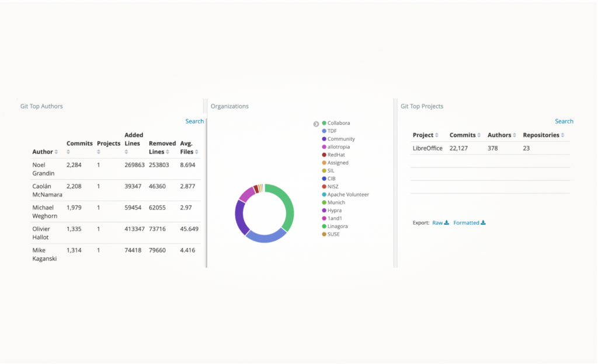
Task: Click purple Community slice of donut chart
Action: tap(239, 218)
